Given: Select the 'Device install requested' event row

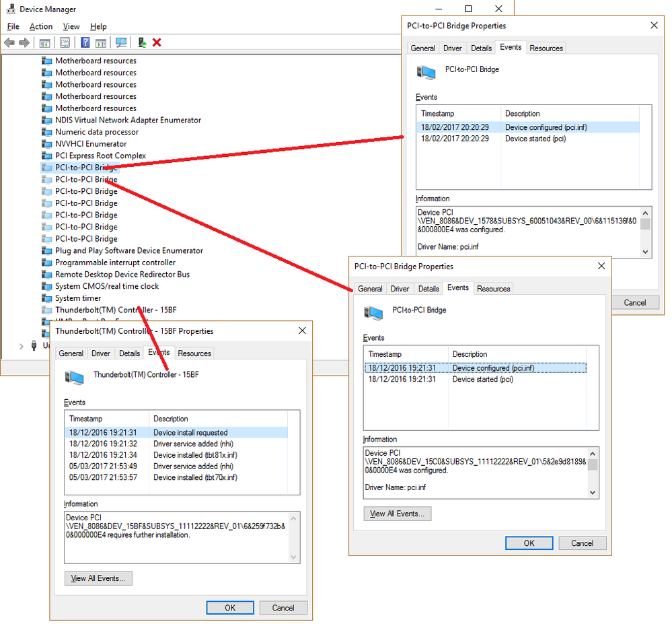Looking at the screenshot, I should [x=176, y=433].
